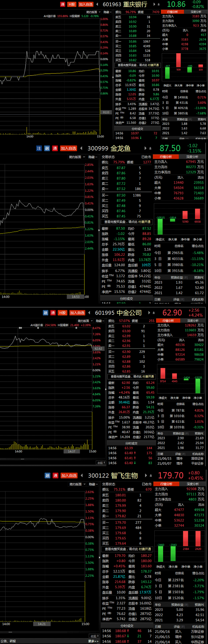Screen dimensions: 208x644
Task: Switch to 行情分析 tab for 中金公司
Action: coord(168,320)
